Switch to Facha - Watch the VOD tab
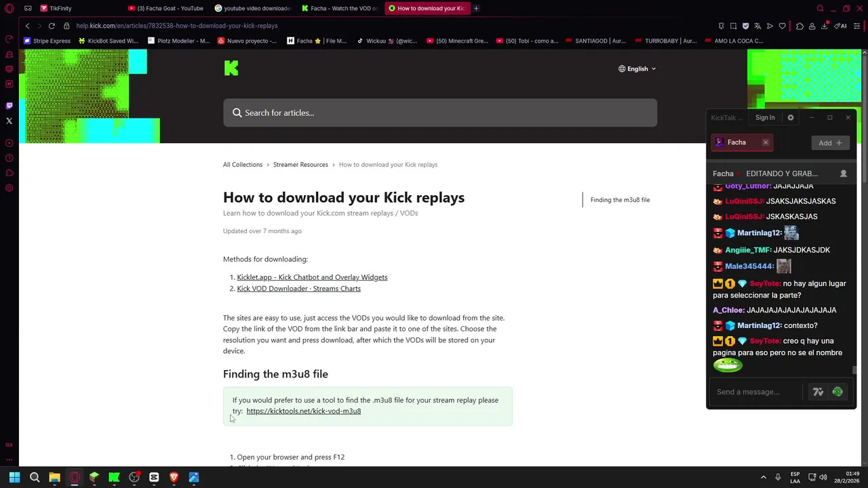Screen dimensions: 868x488 [340, 8]
